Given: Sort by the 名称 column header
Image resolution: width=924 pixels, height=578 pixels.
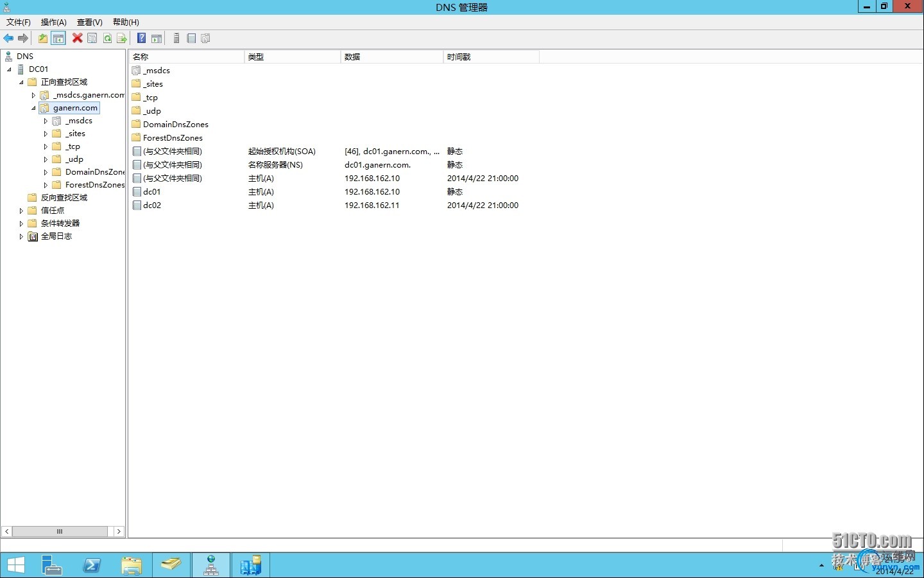Looking at the screenshot, I should click(x=186, y=57).
